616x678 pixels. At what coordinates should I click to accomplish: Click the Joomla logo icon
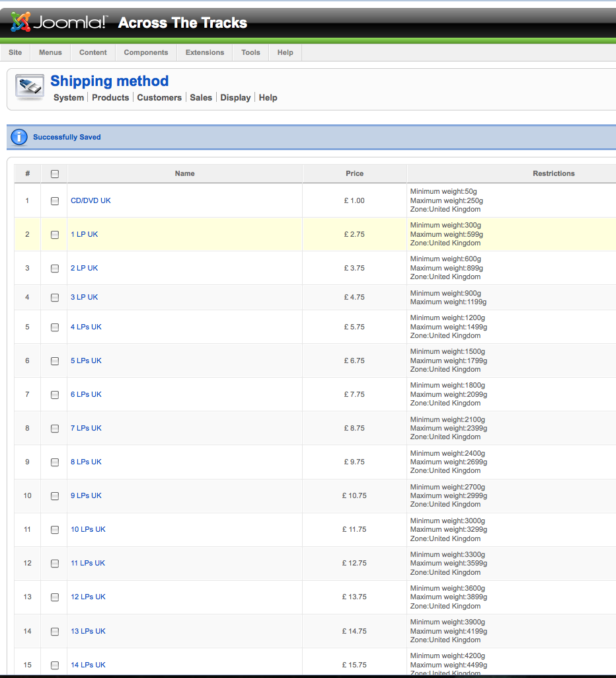coord(20,22)
